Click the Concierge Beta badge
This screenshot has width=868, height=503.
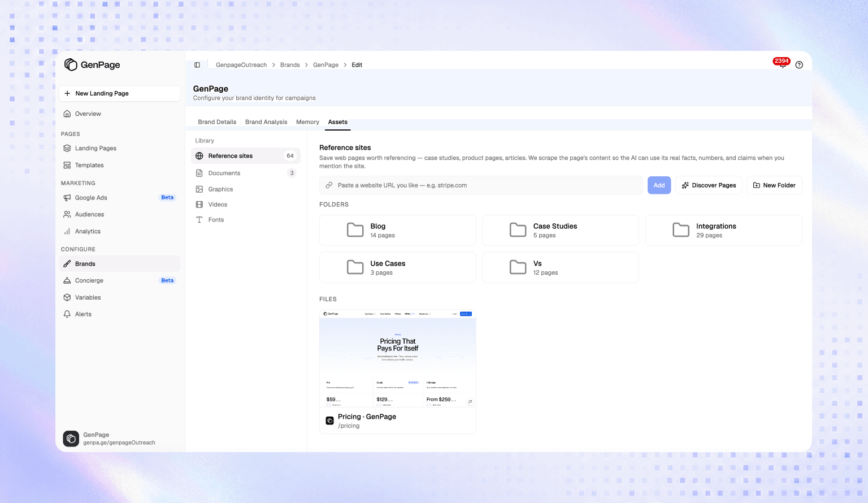(x=167, y=280)
